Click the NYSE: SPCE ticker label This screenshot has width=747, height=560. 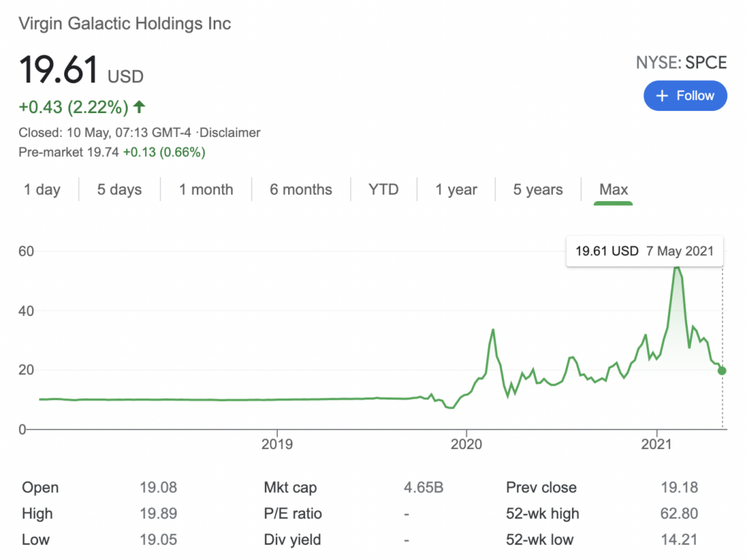(681, 63)
